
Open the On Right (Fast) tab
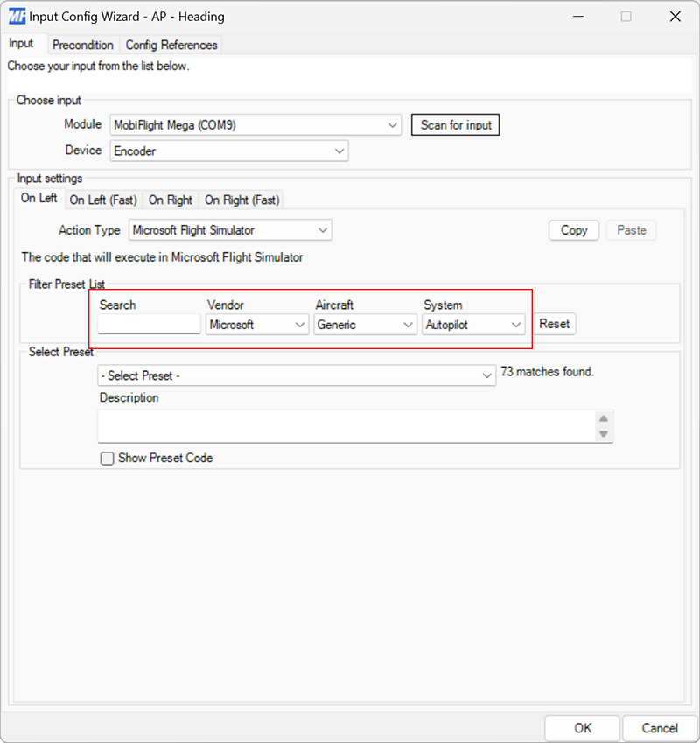point(241,200)
